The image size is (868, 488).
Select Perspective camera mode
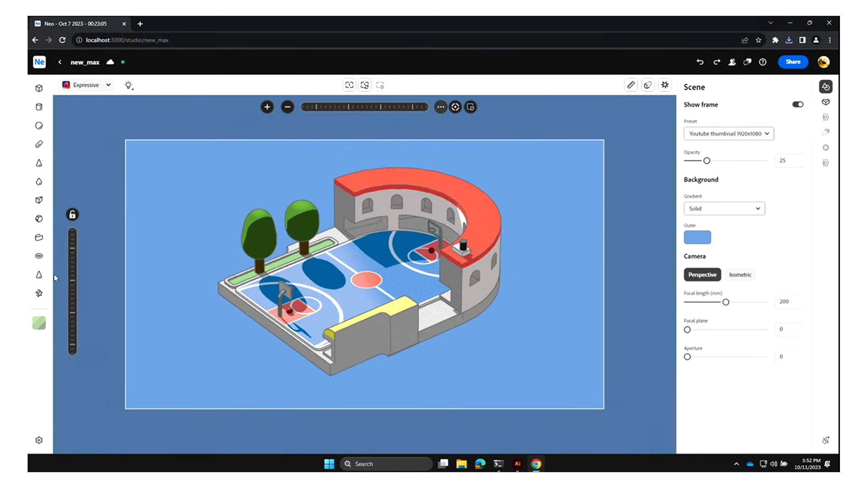[702, 275]
